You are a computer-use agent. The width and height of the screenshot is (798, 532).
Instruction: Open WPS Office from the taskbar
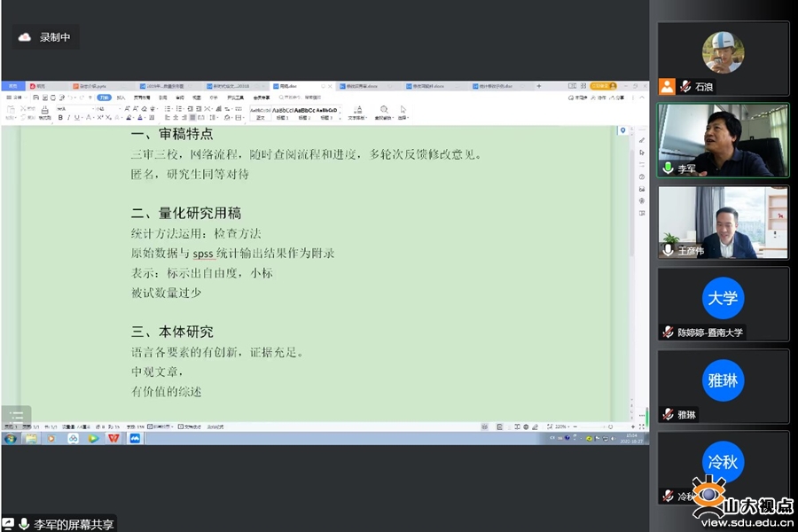click(x=113, y=438)
